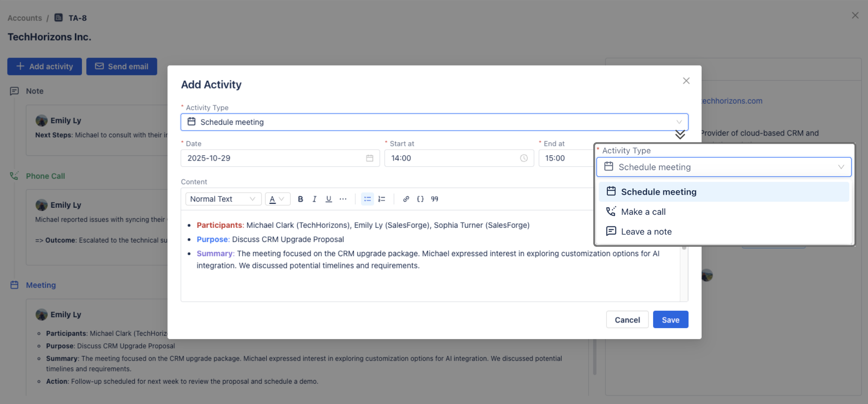The height and width of the screenshot is (404, 868).
Task: Open clock picker in Start at field
Action: point(524,158)
